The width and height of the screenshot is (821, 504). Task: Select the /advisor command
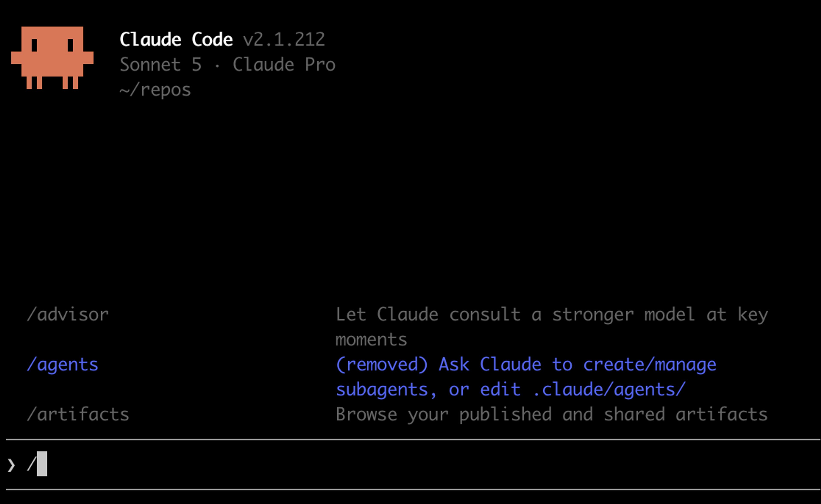pyautogui.click(x=68, y=314)
